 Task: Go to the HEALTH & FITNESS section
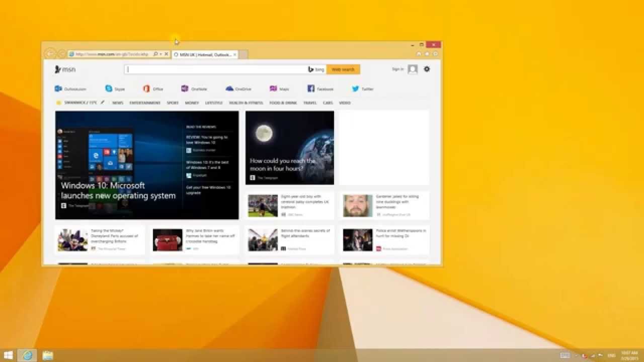pos(246,103)
